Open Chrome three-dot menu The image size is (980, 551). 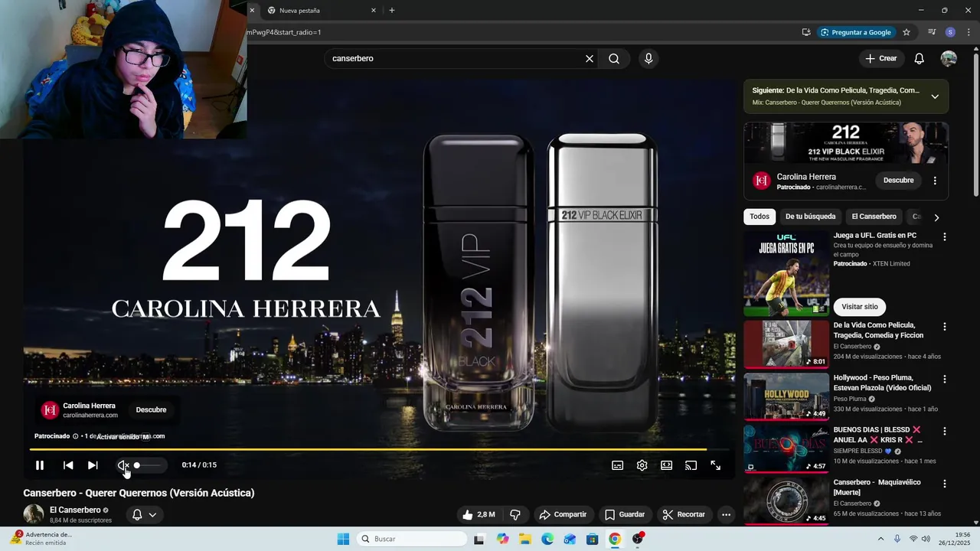point(969,32)
